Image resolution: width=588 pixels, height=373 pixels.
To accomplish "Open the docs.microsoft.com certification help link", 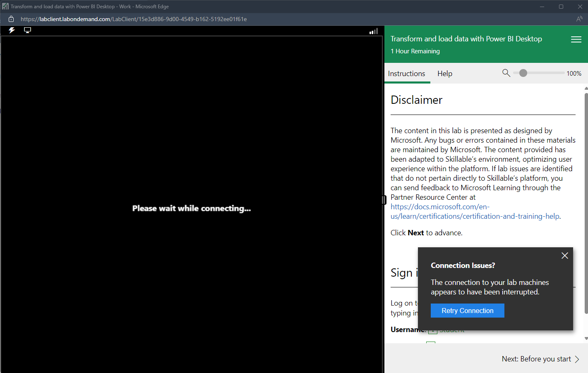I will [475, 211].
